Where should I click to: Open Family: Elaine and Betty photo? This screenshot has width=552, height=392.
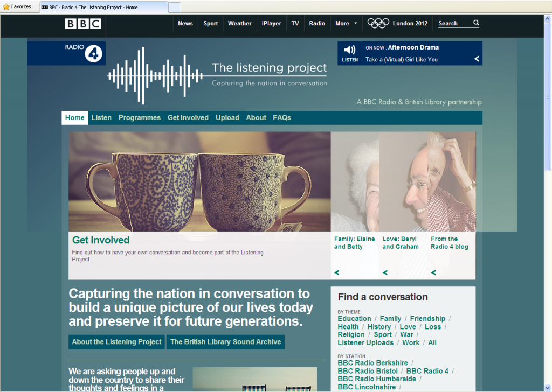[x=355, y=181]
